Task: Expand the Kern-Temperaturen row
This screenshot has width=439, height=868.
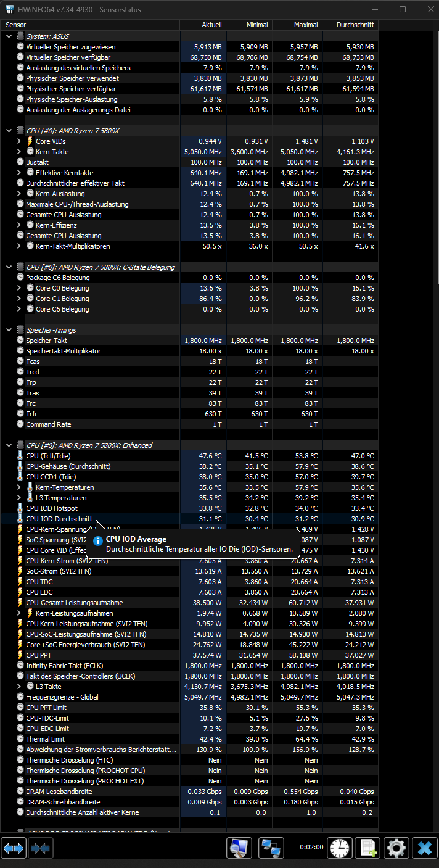Action: [19, 487]
